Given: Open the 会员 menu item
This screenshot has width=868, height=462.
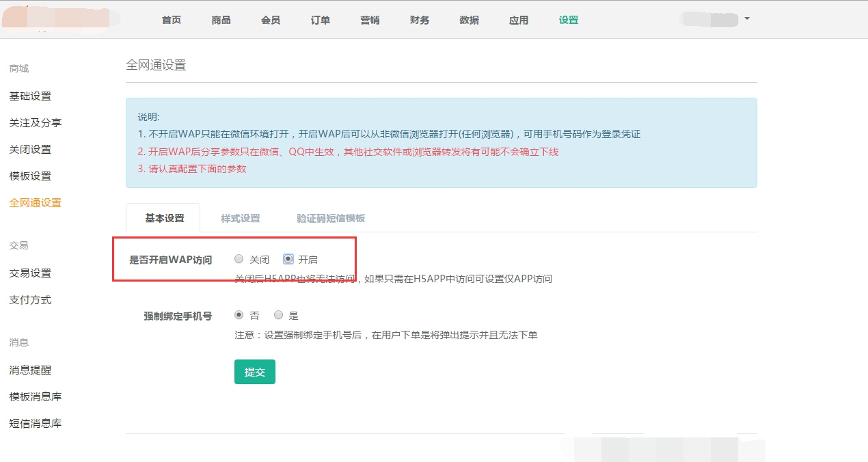Looking at the screenshot, I should (x=271, y=20).
